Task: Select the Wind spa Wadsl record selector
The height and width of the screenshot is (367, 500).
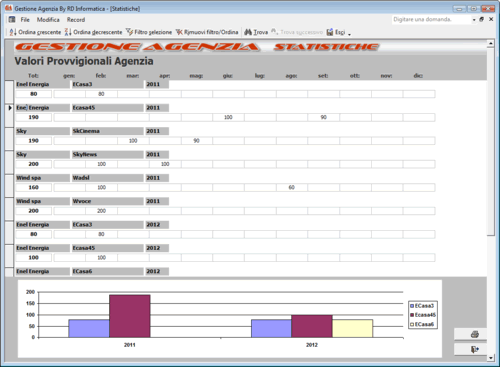Action: pos(9,185)
